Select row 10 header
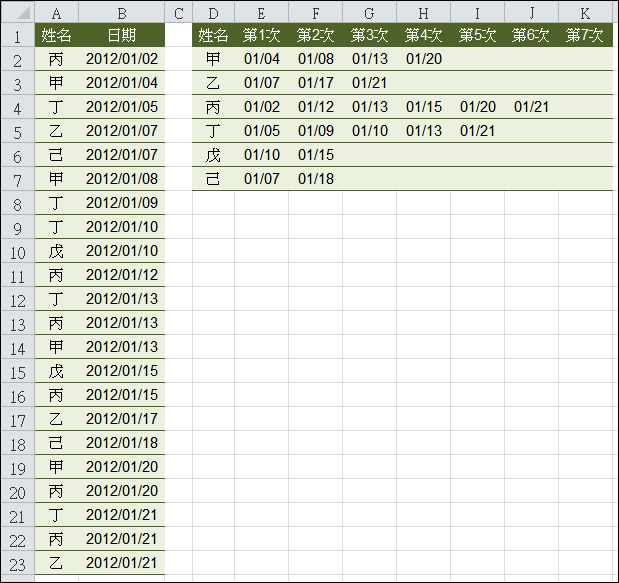 coord(18,251)
